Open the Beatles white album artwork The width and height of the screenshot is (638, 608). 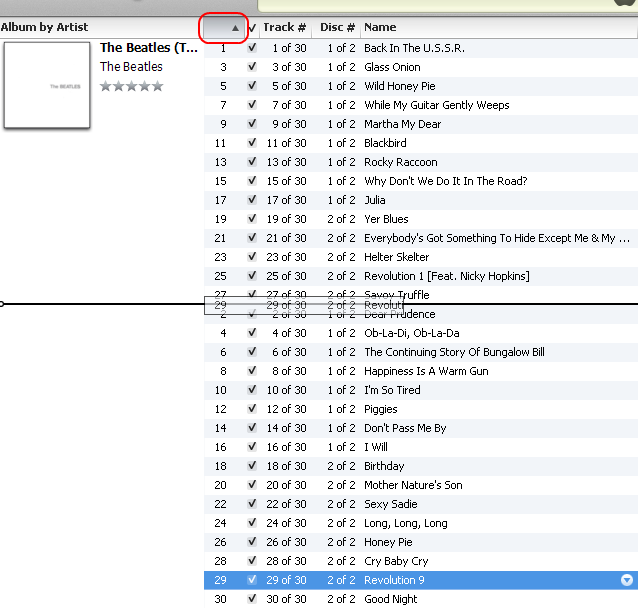click(x=47, y=85)
